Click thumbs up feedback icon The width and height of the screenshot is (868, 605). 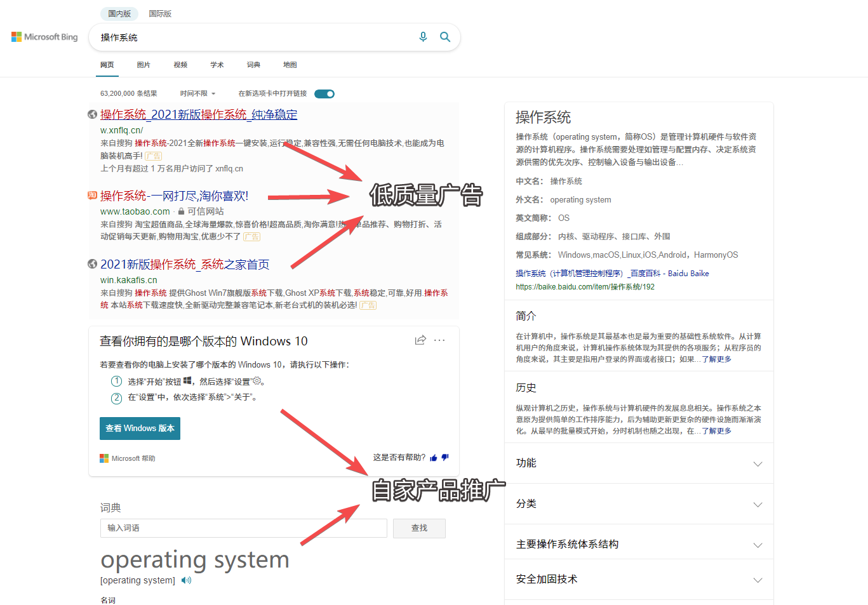[434, 458]
